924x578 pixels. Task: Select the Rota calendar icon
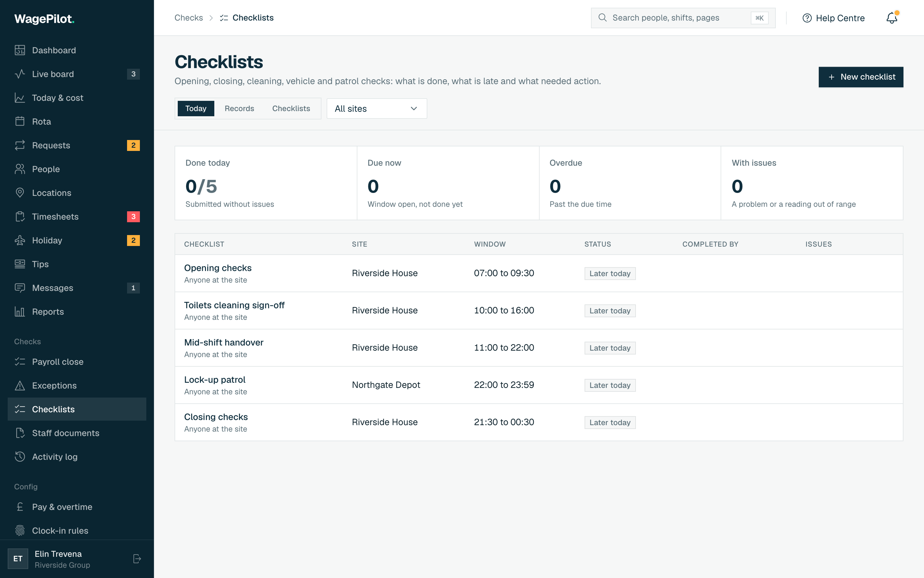click(x=20, y=122)
